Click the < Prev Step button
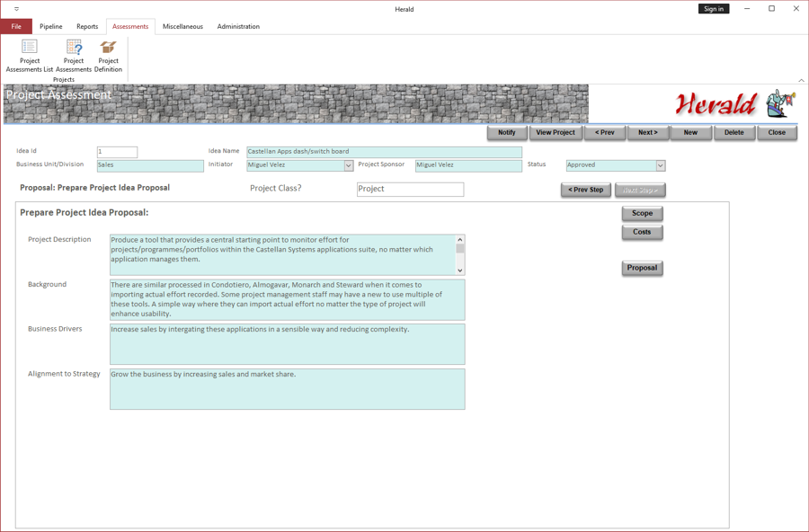 585,190
